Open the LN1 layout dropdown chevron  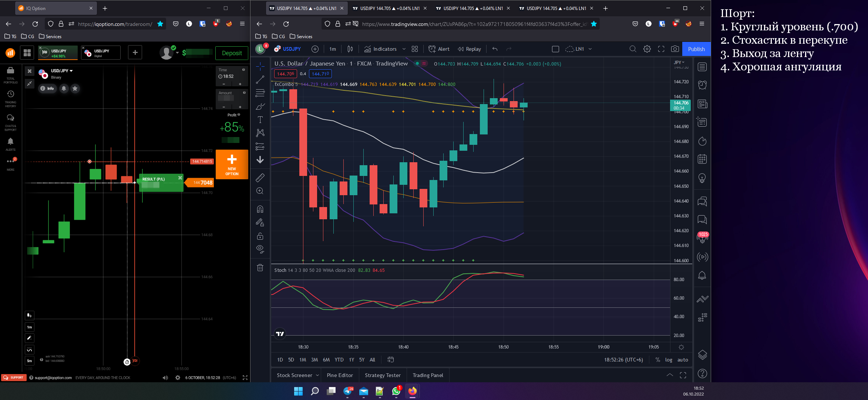[x=590, y=49]
